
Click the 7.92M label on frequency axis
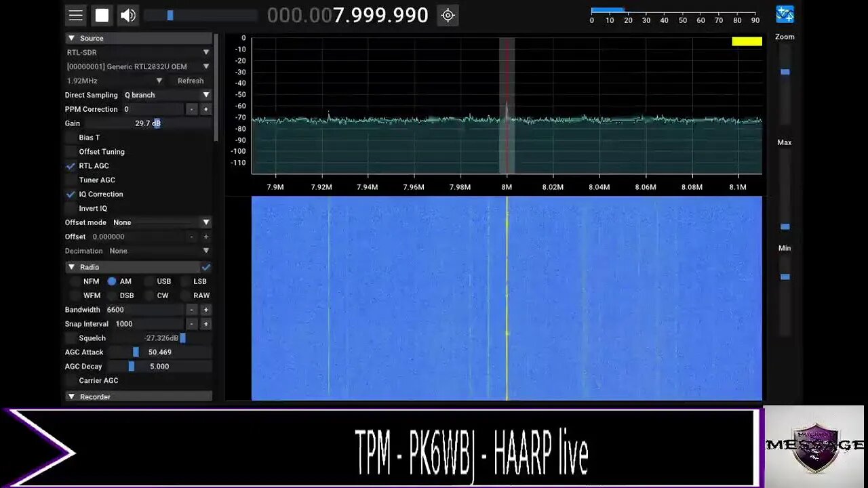tap(321, 187)
